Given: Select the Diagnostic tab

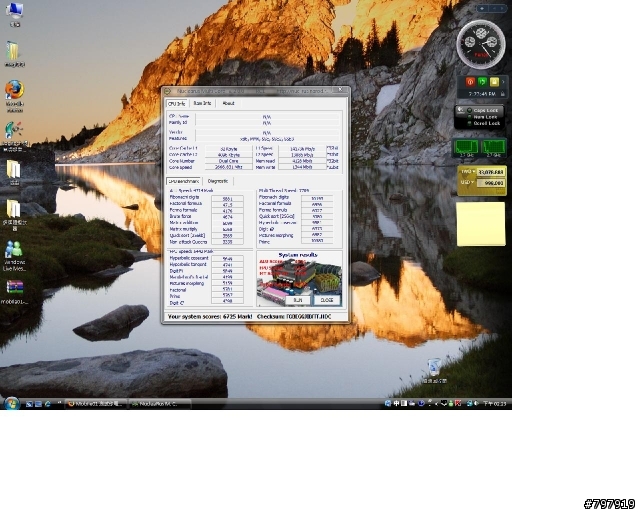Looking at the screenshot, I should pyautogui.click(x=218, y=181).
